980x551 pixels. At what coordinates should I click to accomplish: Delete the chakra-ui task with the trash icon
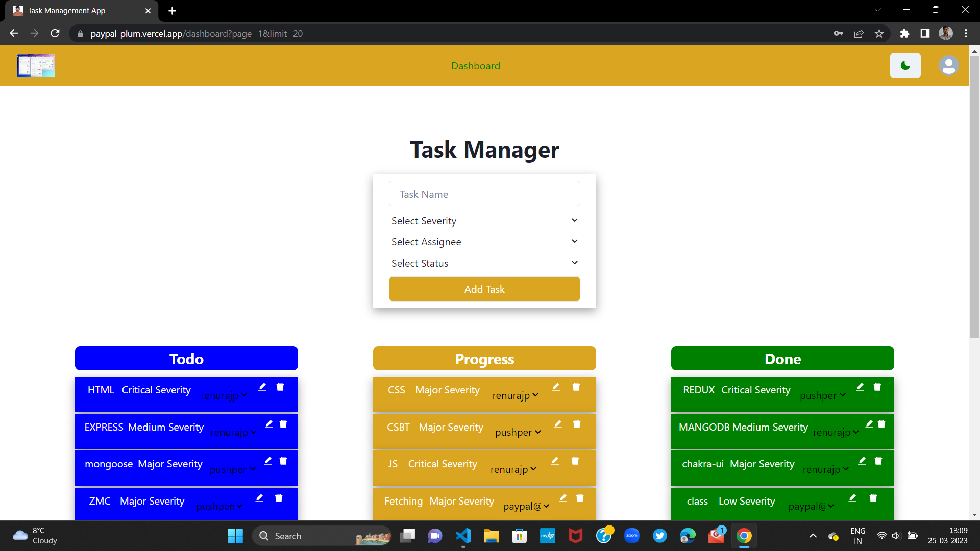[878, 461]
